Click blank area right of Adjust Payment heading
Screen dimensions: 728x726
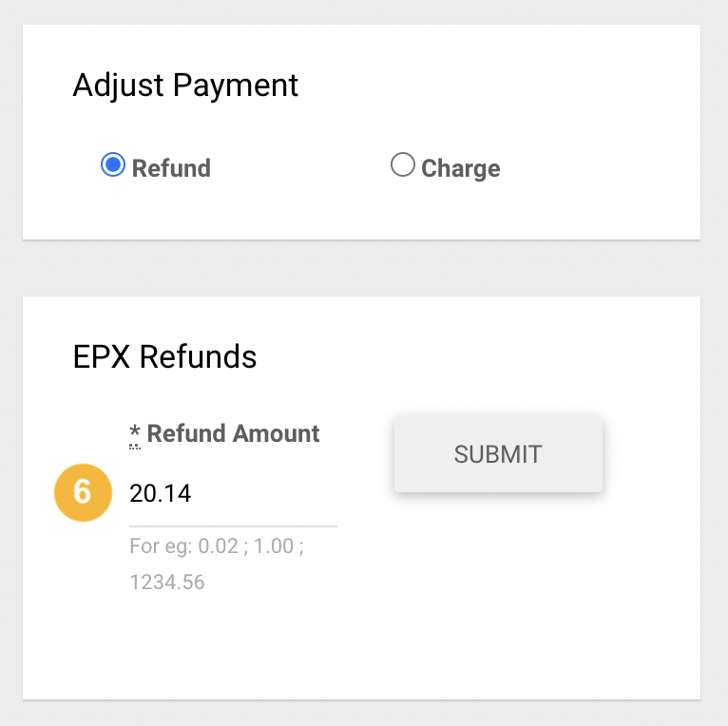point(497,86)
